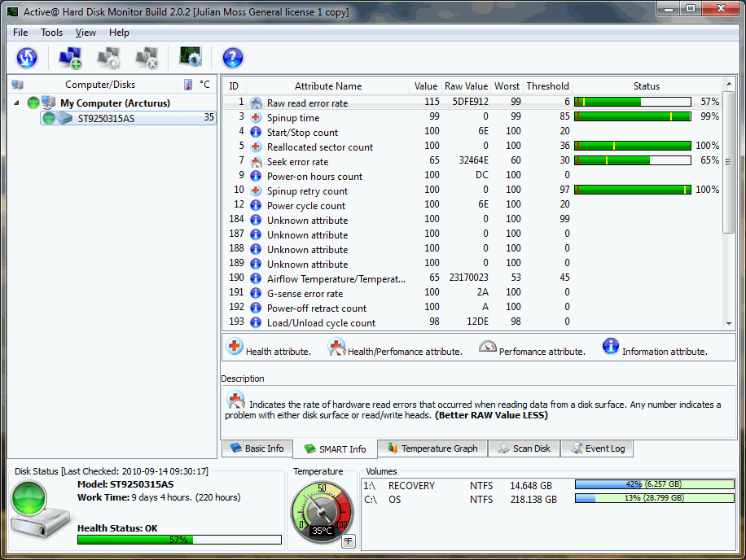The image size is (746, 560).
Task: Click the Spinup time health icon
Action: click(256, 117)
